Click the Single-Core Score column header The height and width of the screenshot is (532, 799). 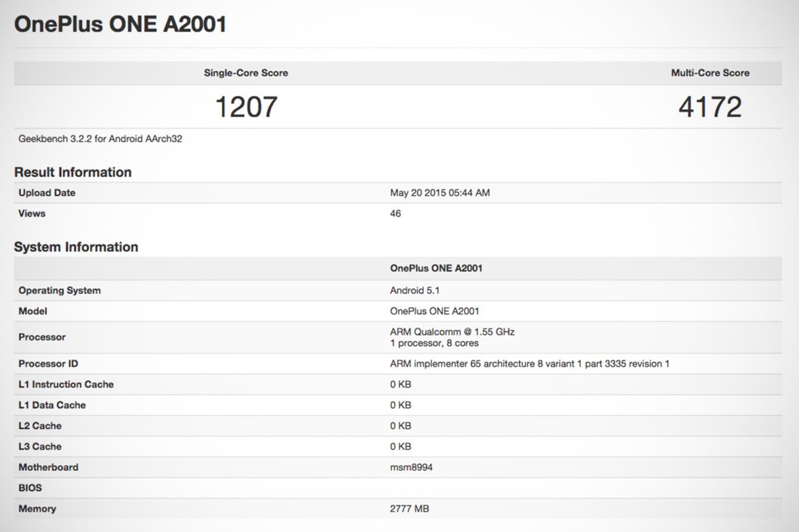(246, 73)
